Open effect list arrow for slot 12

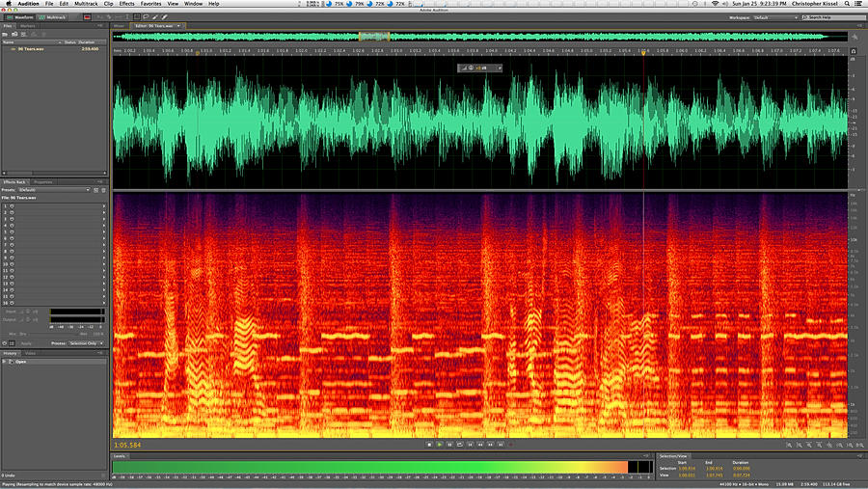103,278
